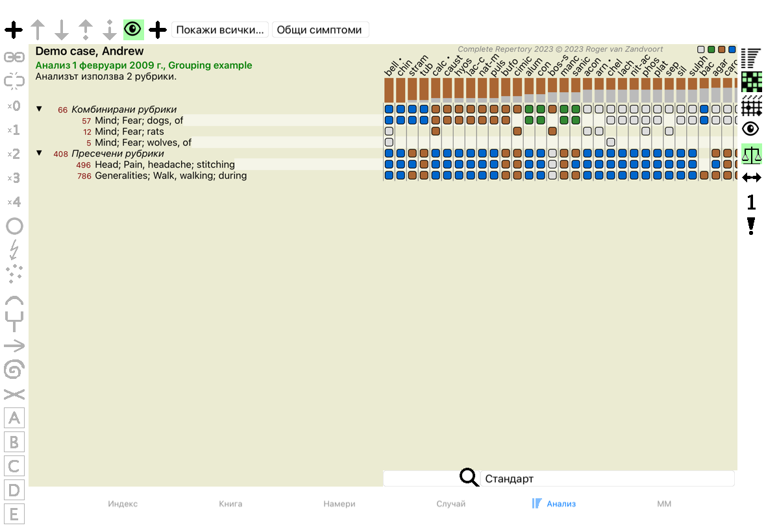Click the Общи симптоми button
766x532 pixels.
[x=320, y=30]
